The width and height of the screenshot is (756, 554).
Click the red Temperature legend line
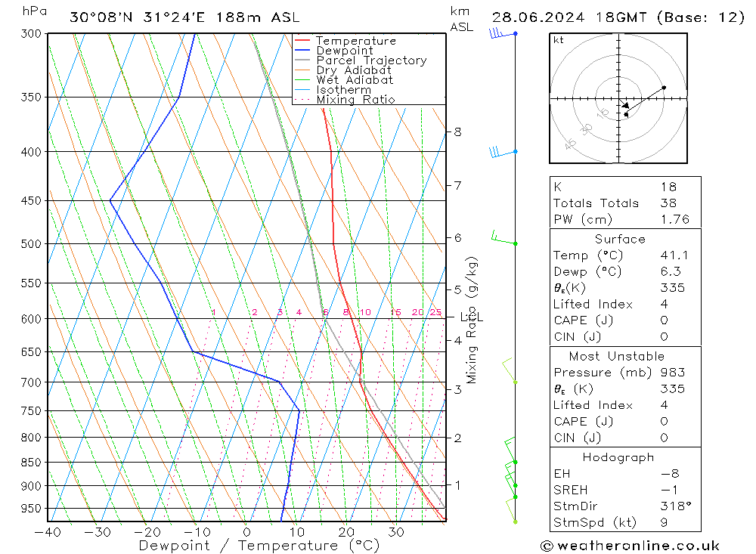[x=302, y=41]
